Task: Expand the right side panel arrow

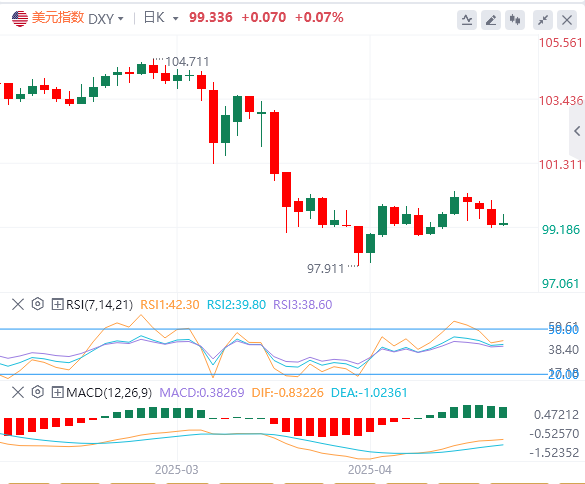Action: (577, 131)
